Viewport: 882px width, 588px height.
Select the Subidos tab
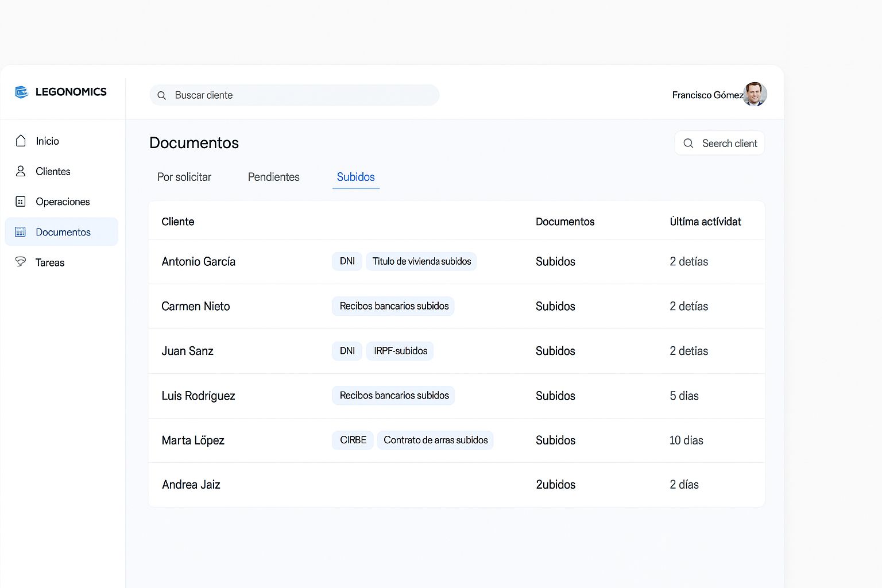355,177
